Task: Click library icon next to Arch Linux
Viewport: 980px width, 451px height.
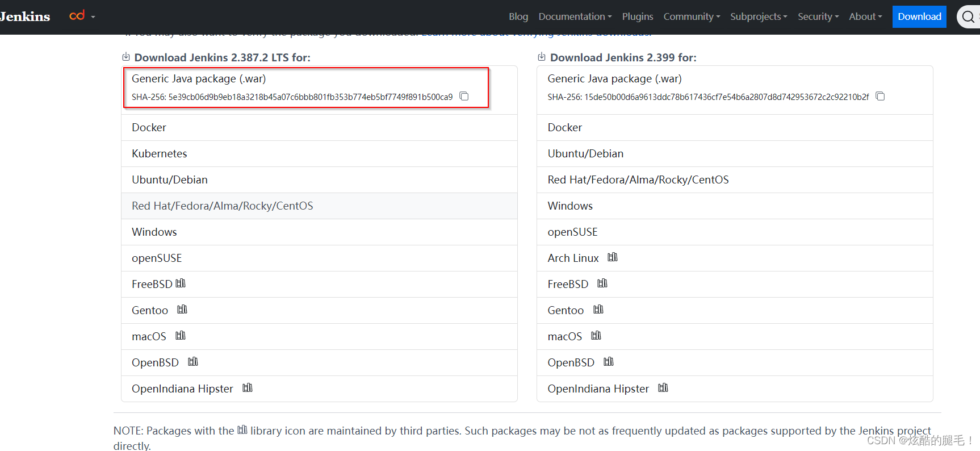Action: (x=613, y=257)
